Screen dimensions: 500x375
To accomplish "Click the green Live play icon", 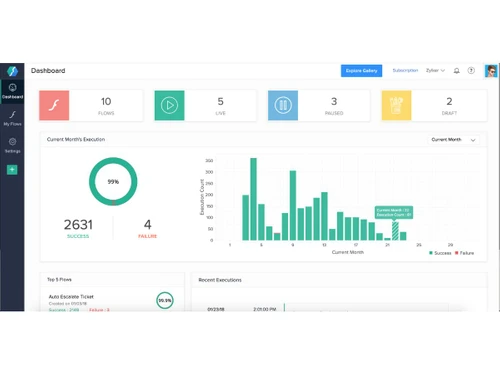I will [x=169, y=105].
